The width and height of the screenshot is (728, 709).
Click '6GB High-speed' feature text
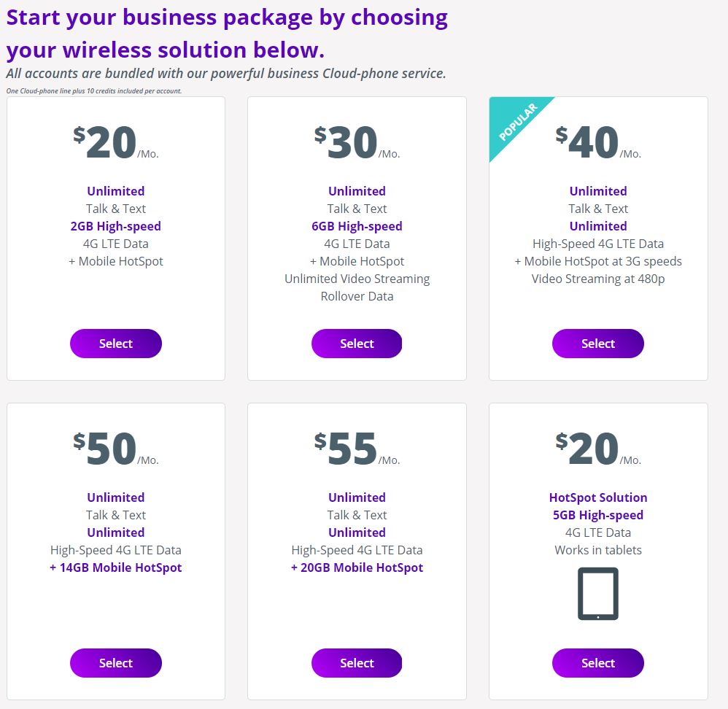[x=357, y=226]
